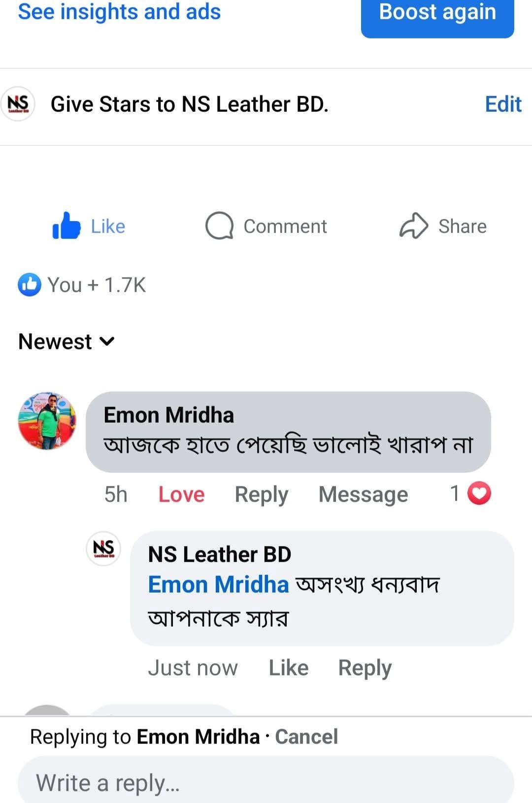Tap the Comment speech bubble icon
Screen dimensions: 532x803
coord(219,226)
